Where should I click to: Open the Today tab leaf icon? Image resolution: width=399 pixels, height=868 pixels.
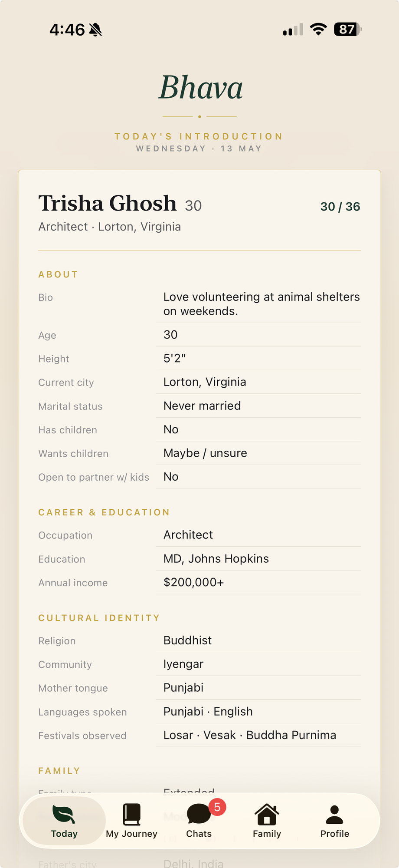tap(64, 814)
